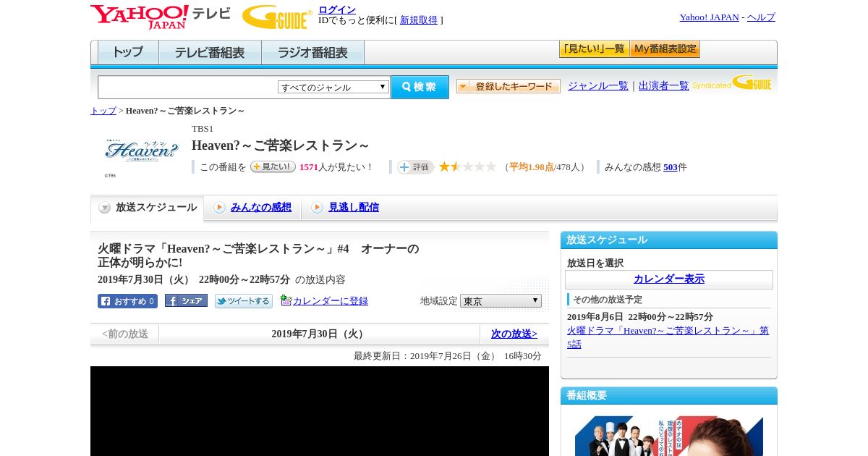Select the 見逃し配信 tab
Image resolution: width=868 pixels, height=456 pixels.
coord(354,207)
